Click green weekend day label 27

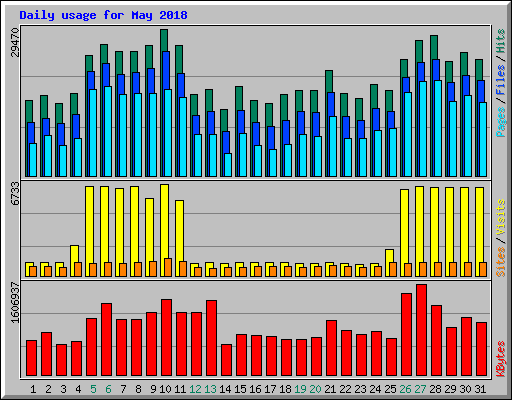(420, 389)
